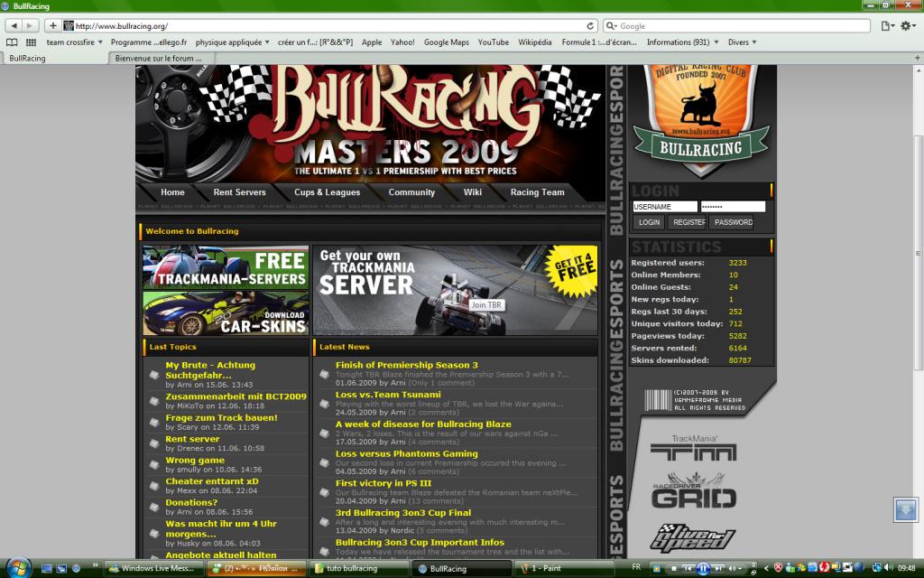The image size is (924, 578).
Task: Open news 'A week of disease for Bullracing Blaze'
Action: click(423, 424)
